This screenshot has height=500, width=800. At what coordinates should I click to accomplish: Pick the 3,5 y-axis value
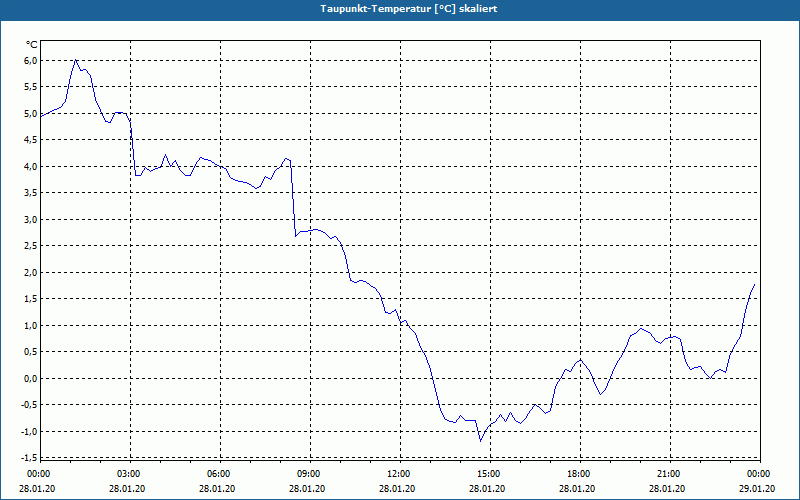pyautogui.click(x=31, y=193)
